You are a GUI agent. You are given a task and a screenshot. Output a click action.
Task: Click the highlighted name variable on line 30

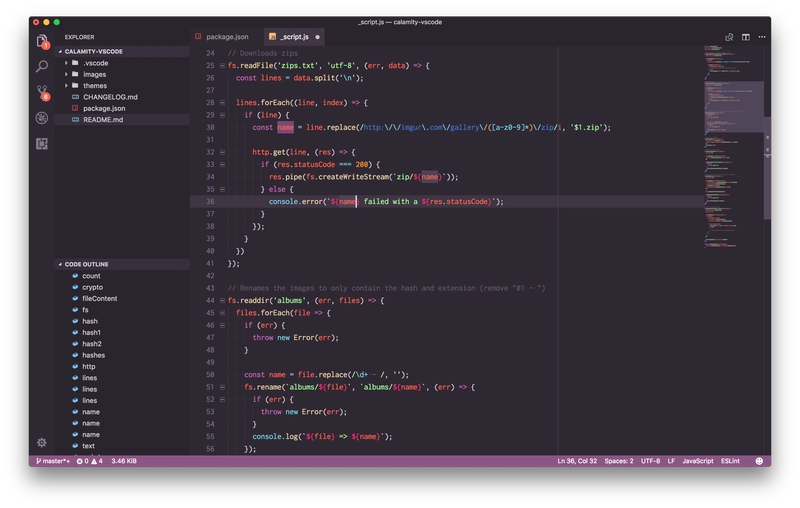(285, 128)
